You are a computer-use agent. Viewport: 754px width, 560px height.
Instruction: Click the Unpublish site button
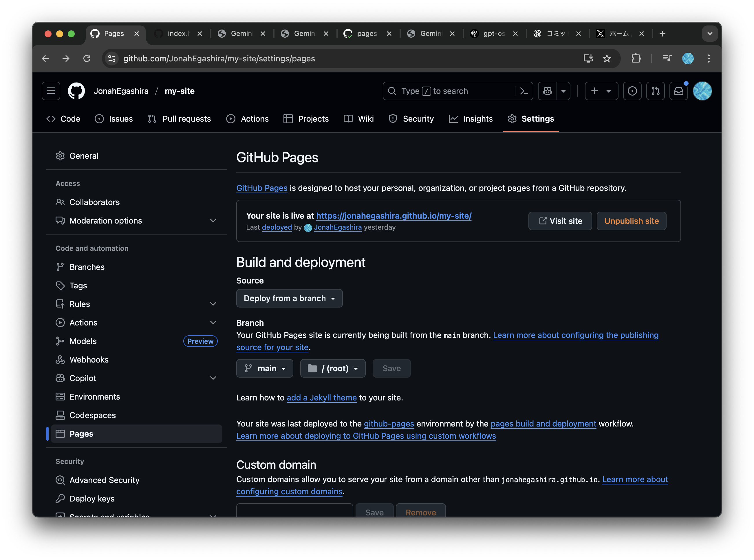click(631, 221)
